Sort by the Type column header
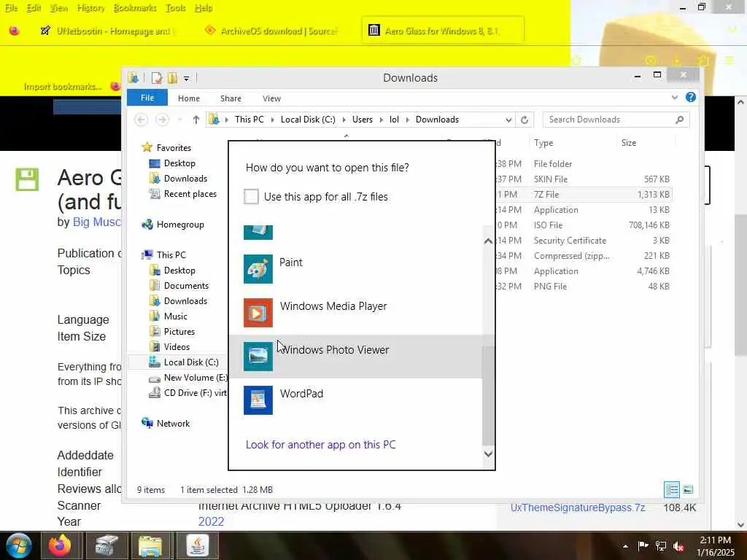747x560 pixels. click(572, 142)
